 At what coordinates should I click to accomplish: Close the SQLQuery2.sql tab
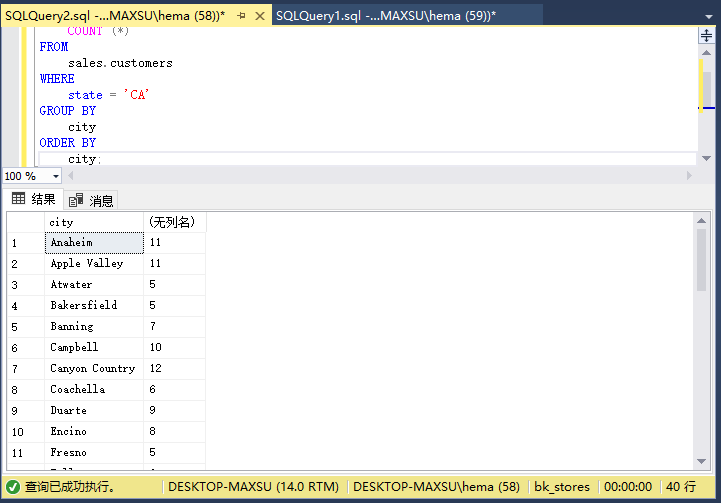(x=260, y=16)
